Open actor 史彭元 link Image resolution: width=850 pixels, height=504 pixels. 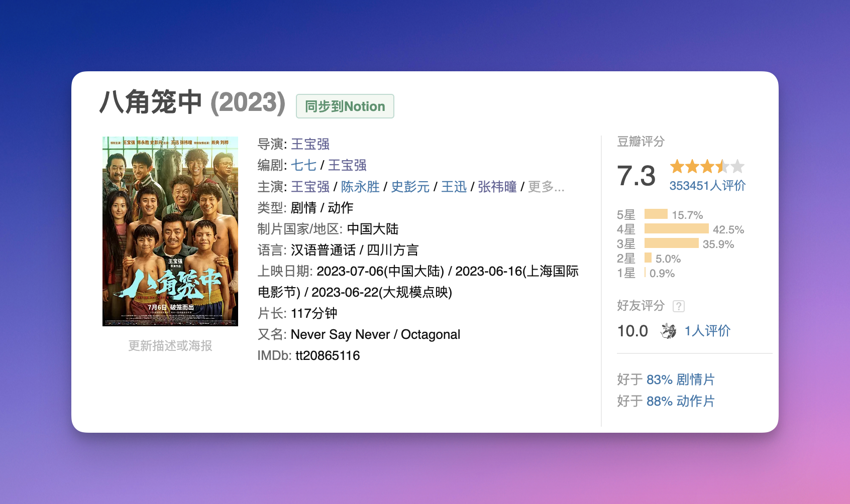(x=410, y=187)
